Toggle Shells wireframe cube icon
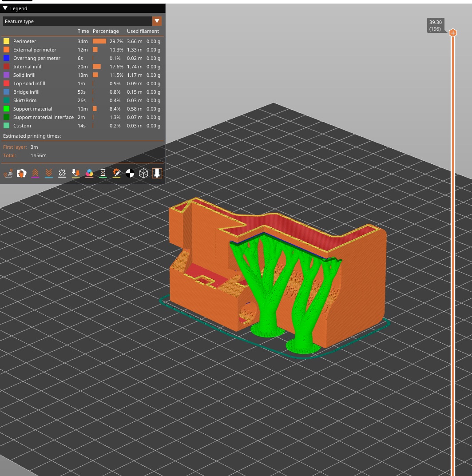This screenshot has height=476, width=472. pos(143,173)
